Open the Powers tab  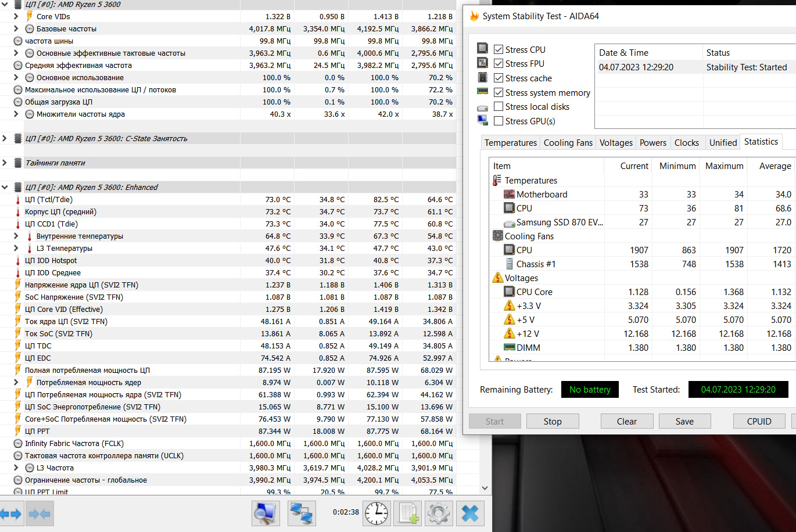point(653,143)
